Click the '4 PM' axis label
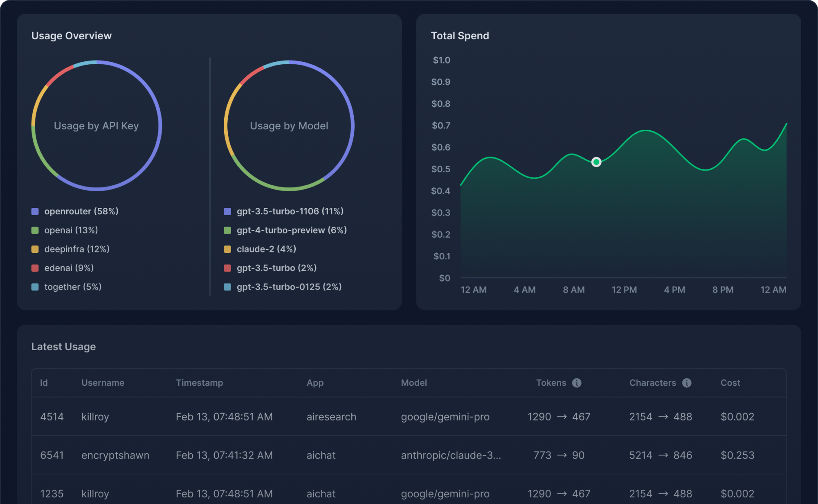The image size is (818, 504). (x=674, y=290)
